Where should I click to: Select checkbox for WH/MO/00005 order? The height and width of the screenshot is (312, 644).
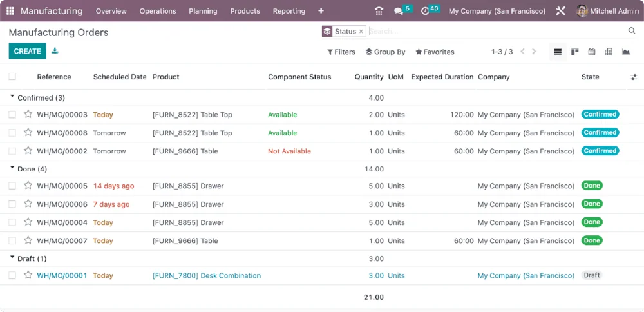(12, 186)
